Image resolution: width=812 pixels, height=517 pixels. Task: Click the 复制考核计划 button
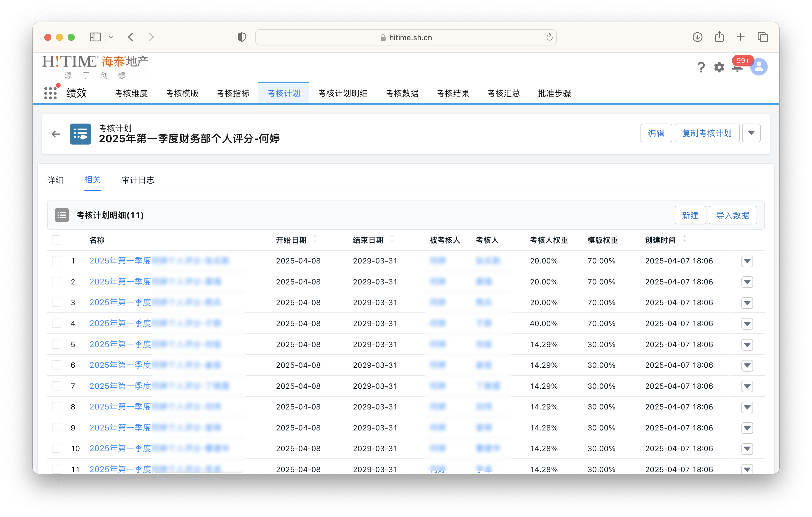(706, 133)
